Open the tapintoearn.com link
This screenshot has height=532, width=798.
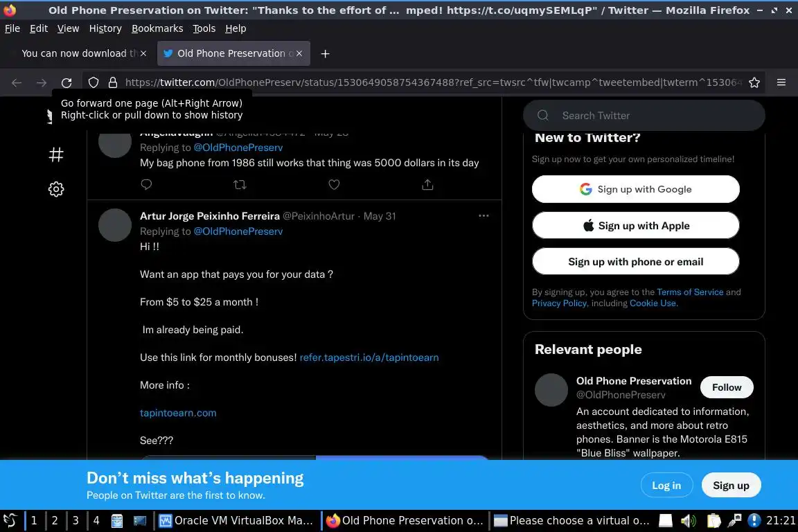click(x=178, y=413)
